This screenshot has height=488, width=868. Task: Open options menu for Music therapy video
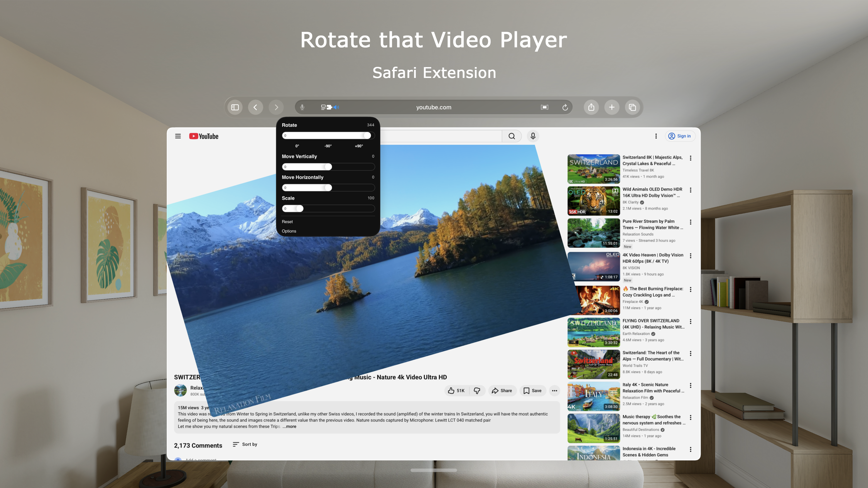pyautogui.click(x=690, y=417)
